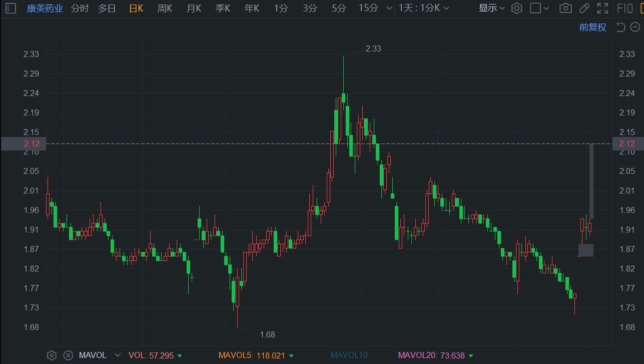Image resolution: width=644 pixels, height=364 pixels.
Task: Select the pencil drawing tool
Action: point(584,8)
